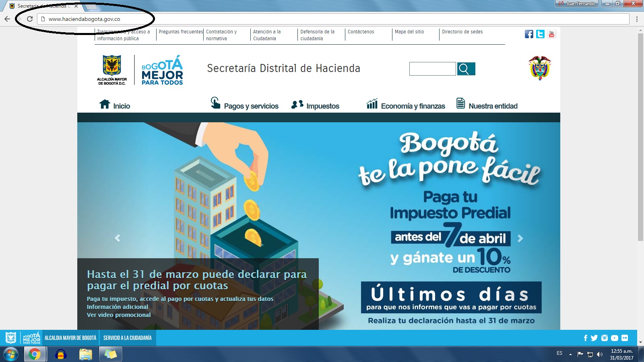
Task: Click the shield logo in the blue footer bar
Action: coord(11,338)
